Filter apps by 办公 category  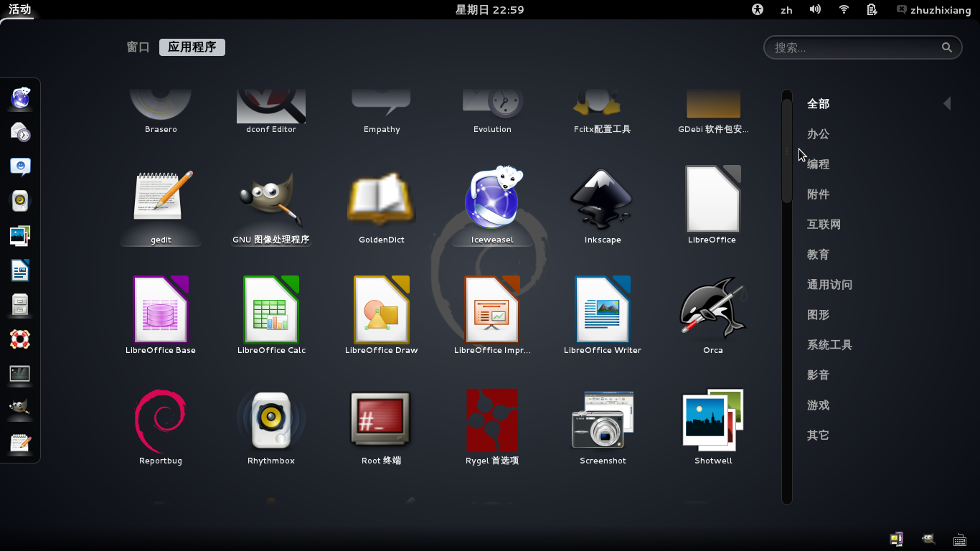point(818,134)
